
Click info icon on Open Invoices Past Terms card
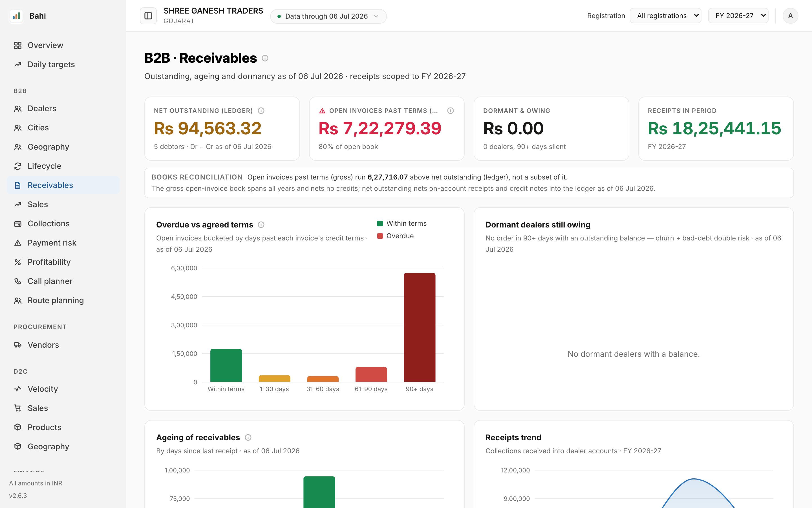(451, 111)
